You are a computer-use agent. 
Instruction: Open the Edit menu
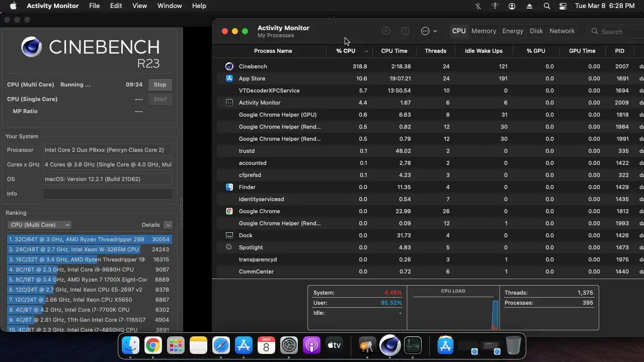116,6
